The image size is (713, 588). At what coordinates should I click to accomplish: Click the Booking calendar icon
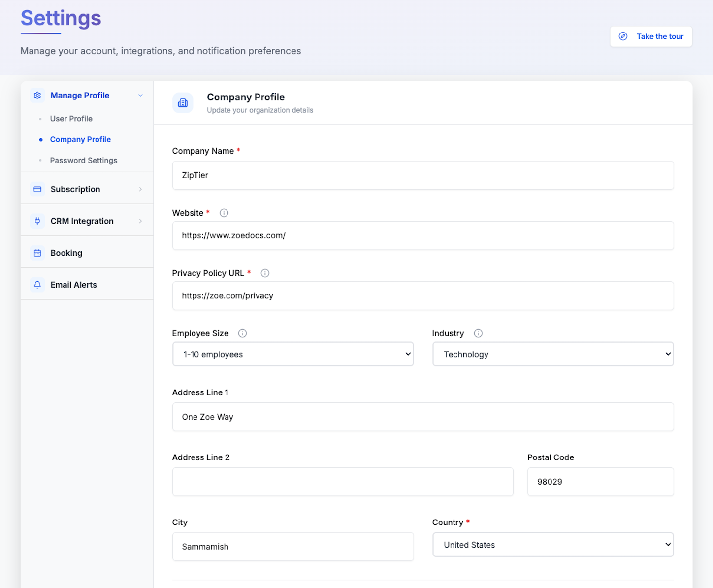tap(37, 253)
